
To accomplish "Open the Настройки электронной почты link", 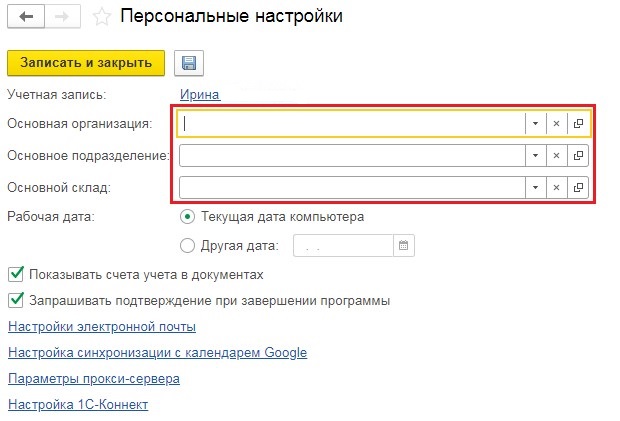I will 101,327.
